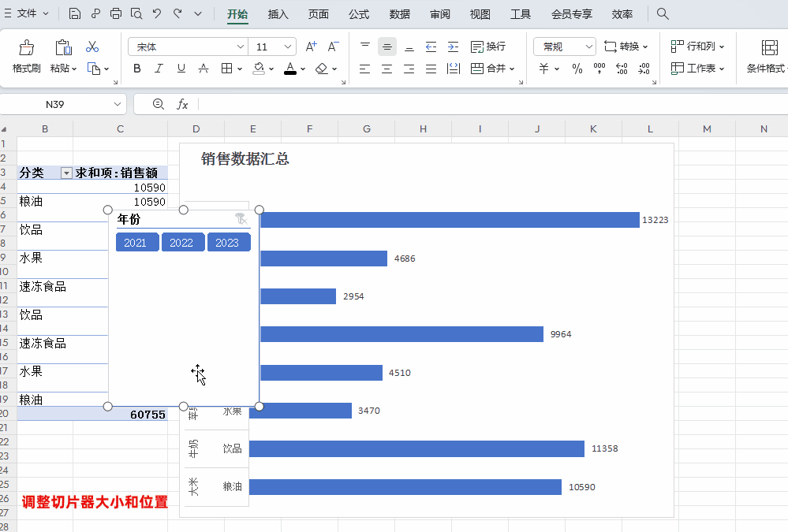
Task: Open the 分类 pivot filter dropdown
Action: (x=66, y=173)
